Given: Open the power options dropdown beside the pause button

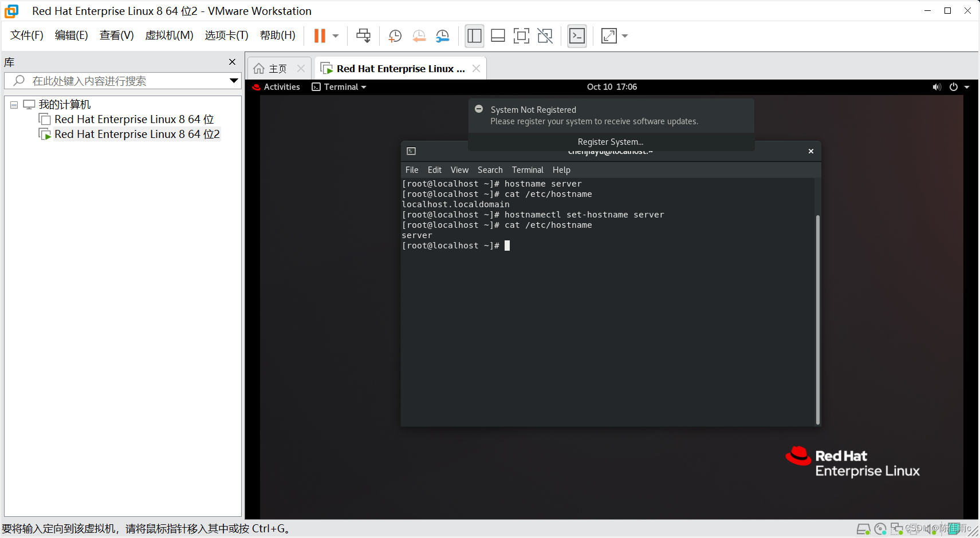Looking at the screenshot, I should click(x=336, y=35).
